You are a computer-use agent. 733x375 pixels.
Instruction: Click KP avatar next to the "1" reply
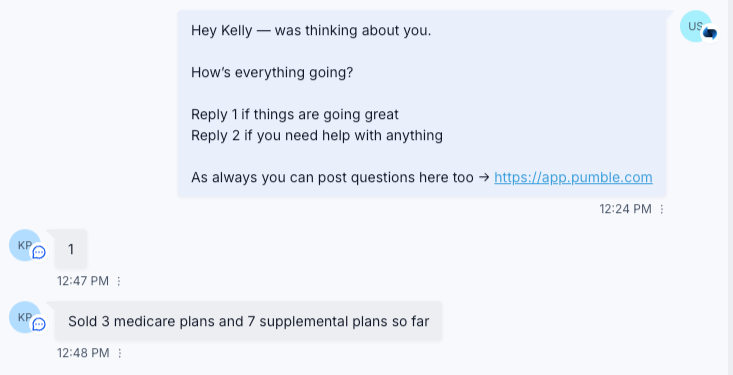click(x=25, y=245)
